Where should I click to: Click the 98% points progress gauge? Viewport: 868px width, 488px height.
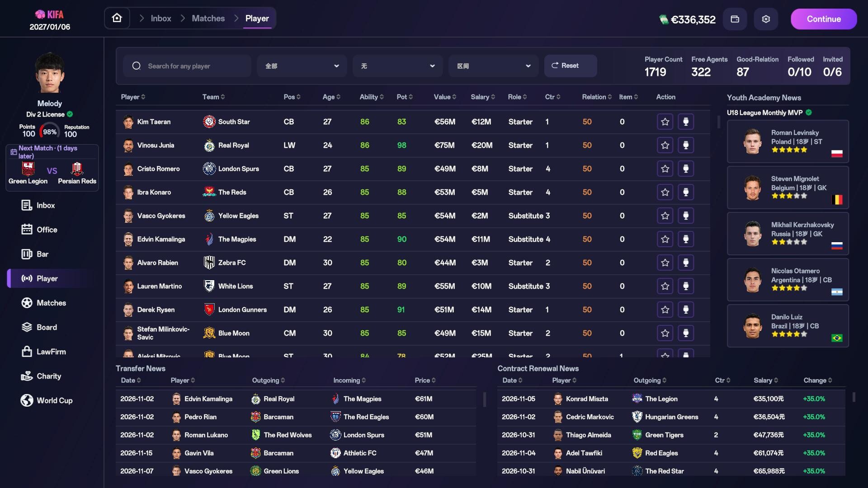point(50,131)
